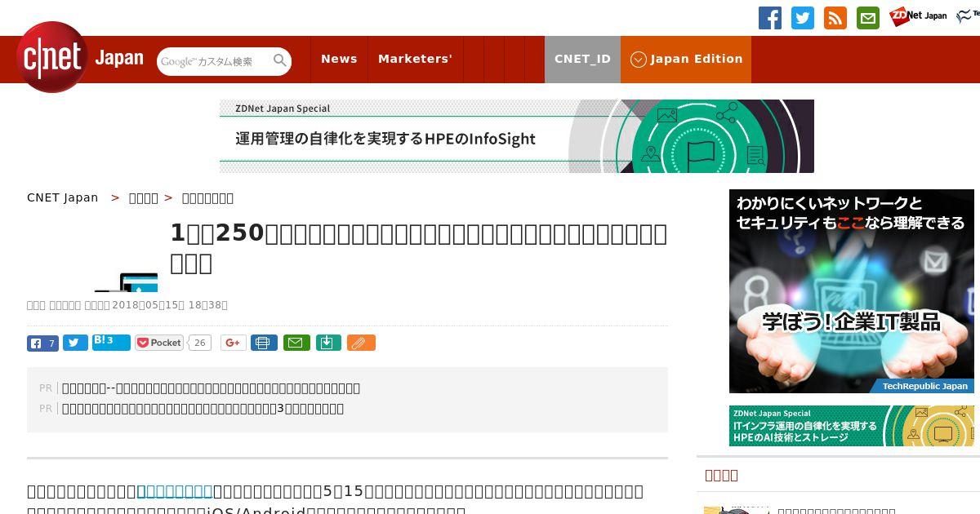Open the orange RSS feed icon
Viewport: 980px width, 514px height.
pos(835,18)
